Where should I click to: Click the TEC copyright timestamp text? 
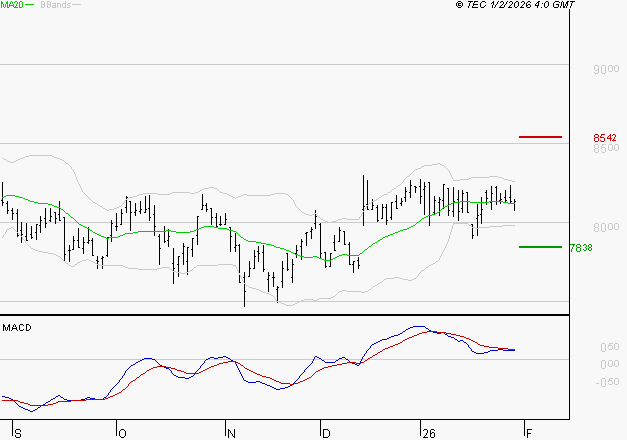tap(515, 5)
